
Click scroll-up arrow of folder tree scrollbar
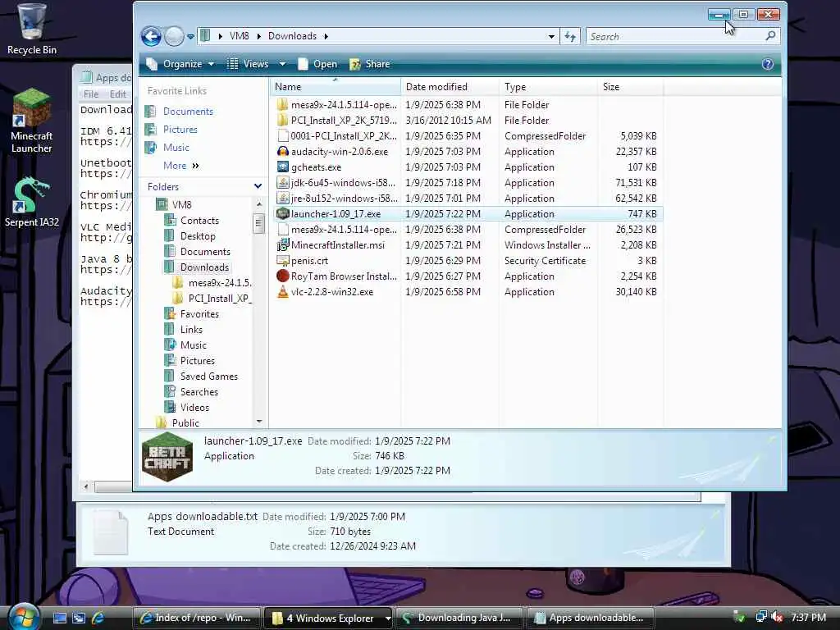(259, 204)
